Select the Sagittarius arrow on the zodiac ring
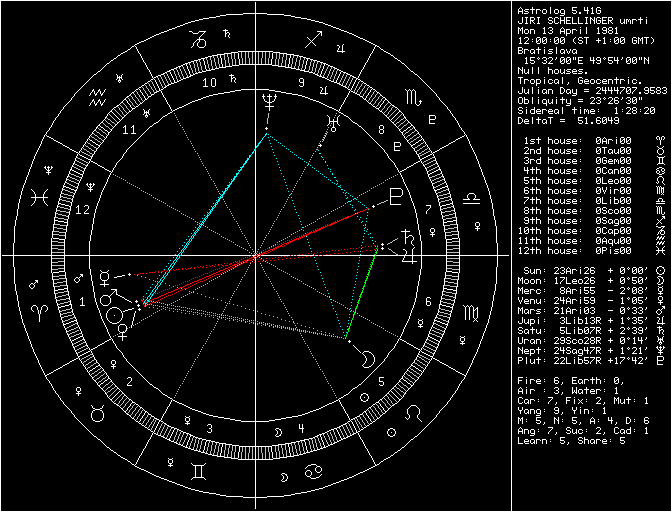The image size is (672, 512). (x=314, y=41)
